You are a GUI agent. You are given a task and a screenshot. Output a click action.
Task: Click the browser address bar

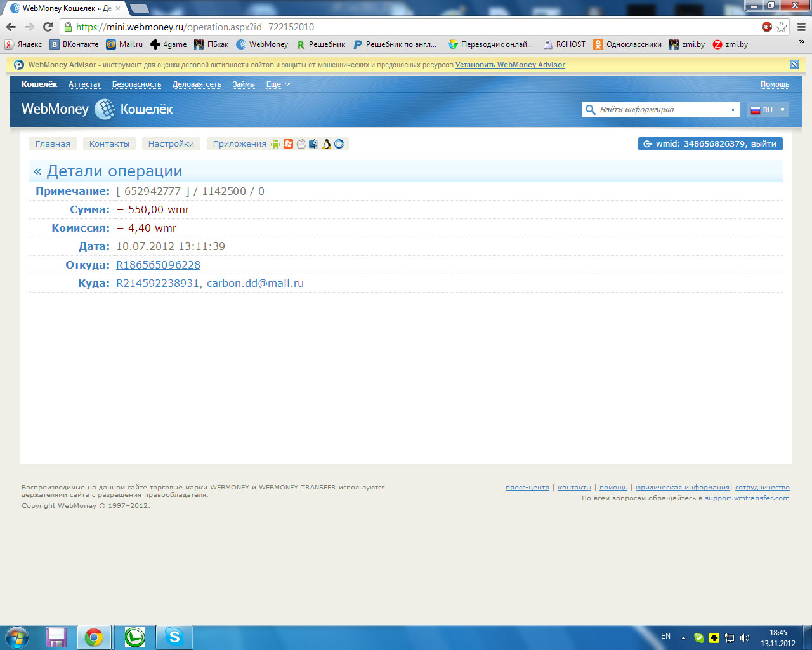[x=406, y=27]
